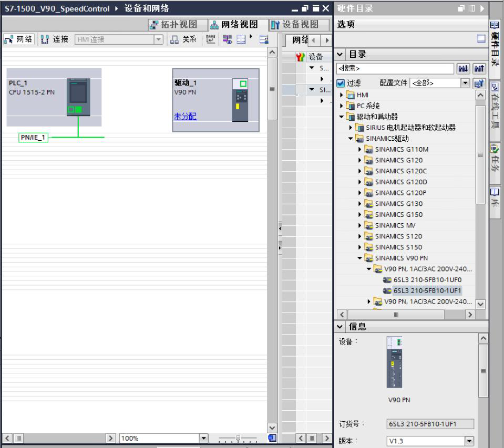504x448 pixels.
Task: Toggle the 过滤 filter checkbox
Action: [x=341, y=84]
